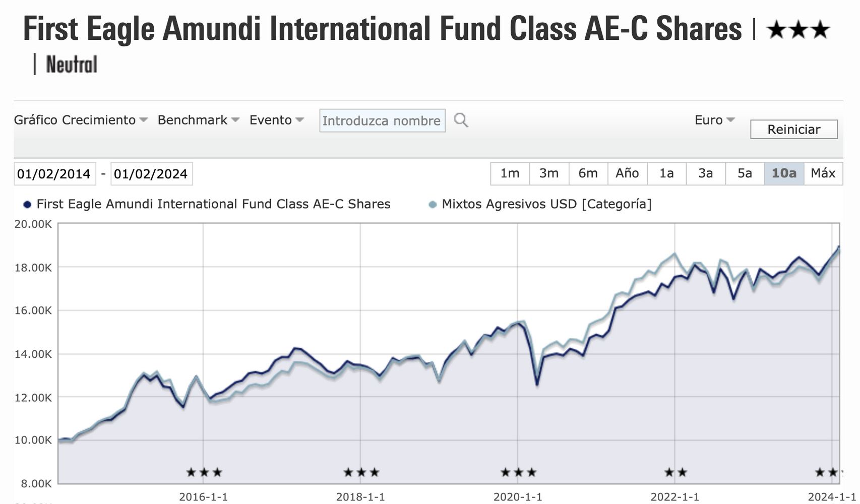Select the Máx time range tab
Screen dimensions: 860x504
pyautogui.click(x=823, y=173)
